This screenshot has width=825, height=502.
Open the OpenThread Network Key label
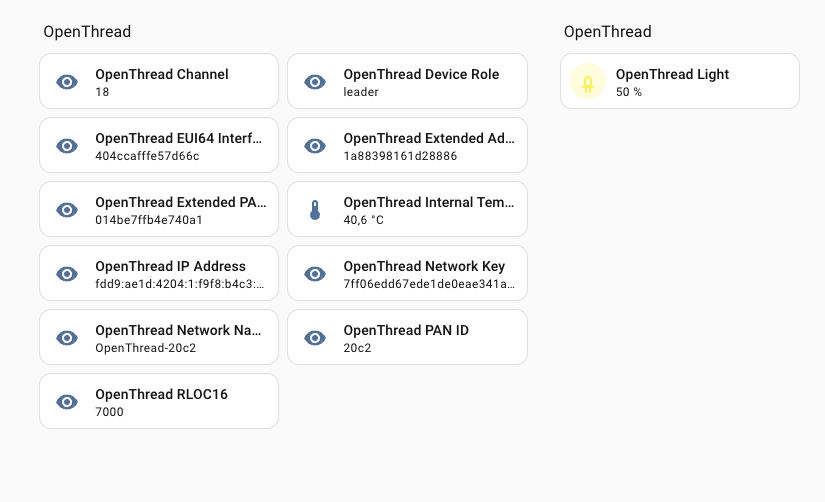click(424, 266)
